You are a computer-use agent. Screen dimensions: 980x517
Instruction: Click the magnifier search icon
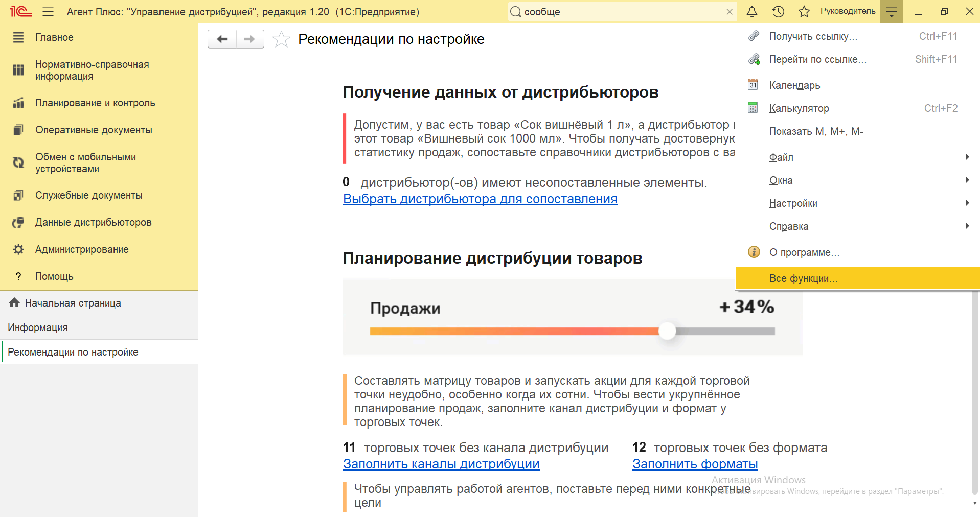516,12
